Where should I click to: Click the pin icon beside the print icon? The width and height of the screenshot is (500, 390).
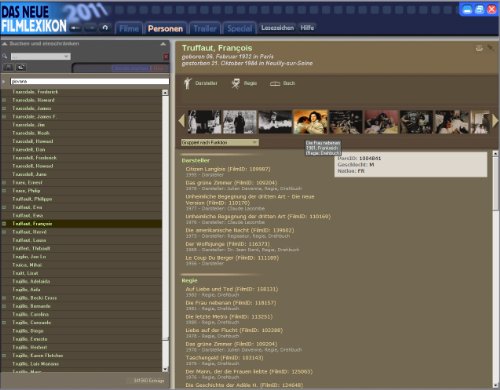click(490, 48)
